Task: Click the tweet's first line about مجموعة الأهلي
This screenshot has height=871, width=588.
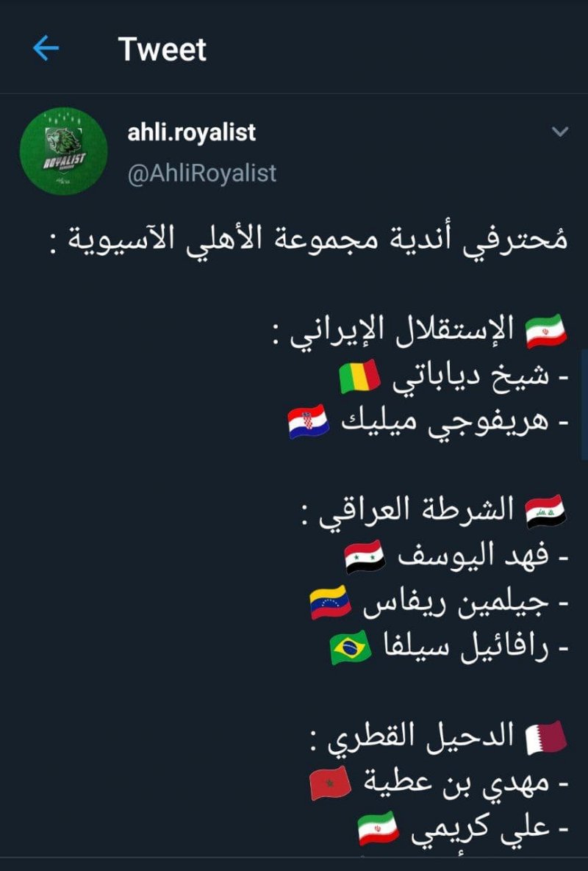Action: [315, 240]
